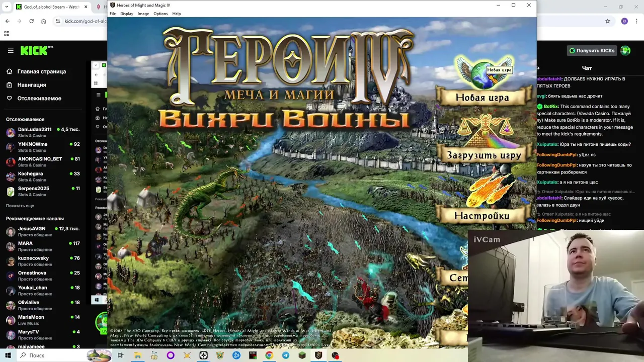Open Загрузить игру menu button
The height and width of the screenshot is (362, 644).
(x=484, y=155)
